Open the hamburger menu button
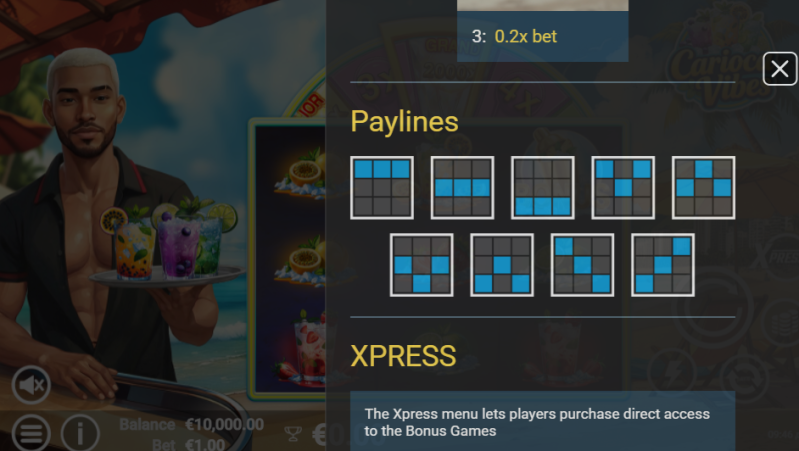This screenshot has height=451, width=799. (x=31, y=433)
